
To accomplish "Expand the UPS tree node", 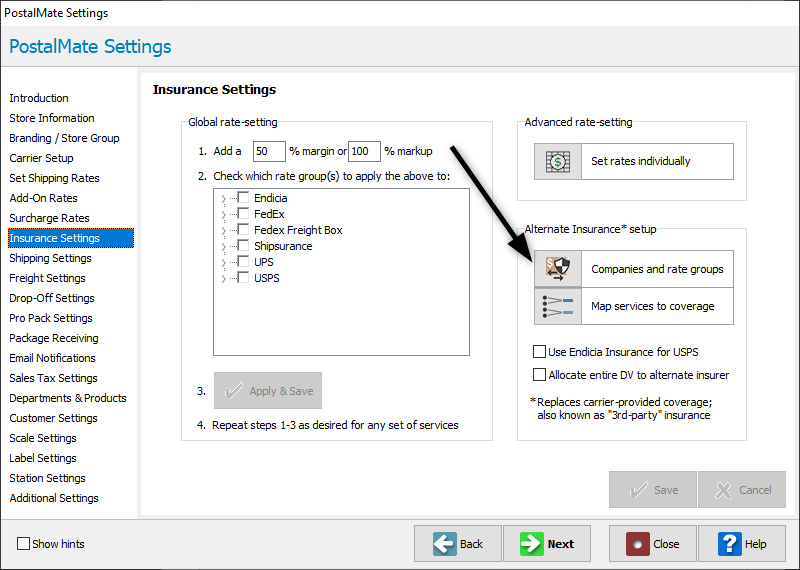I will coord(223,262).
